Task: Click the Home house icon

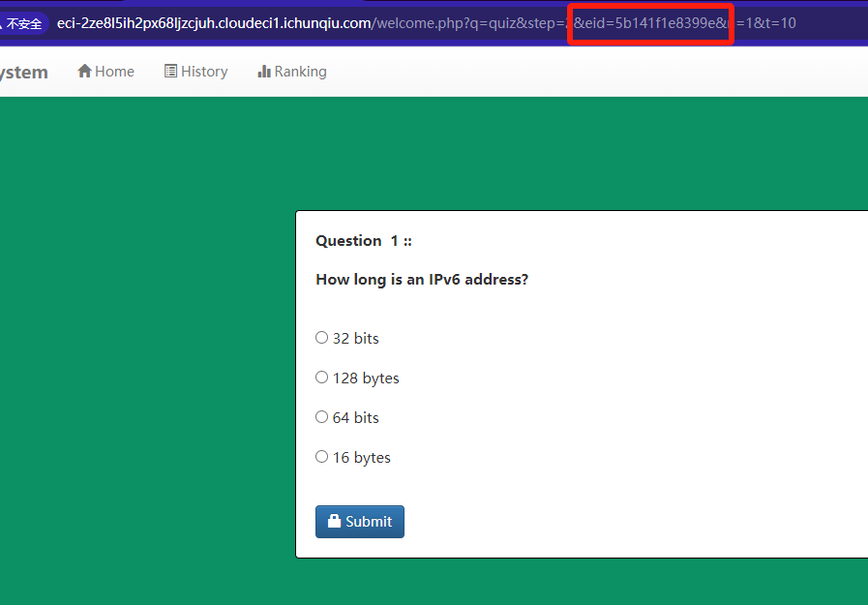Action: 84,71
